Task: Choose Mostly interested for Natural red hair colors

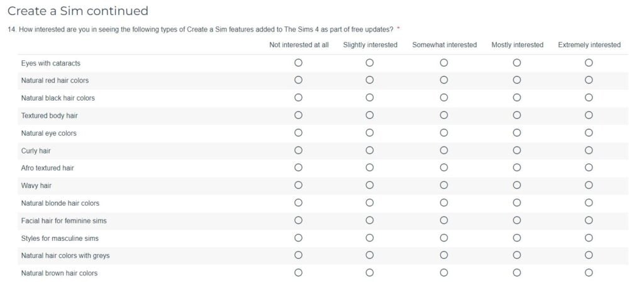Action: pyautogui.click(x=517, y=80)
